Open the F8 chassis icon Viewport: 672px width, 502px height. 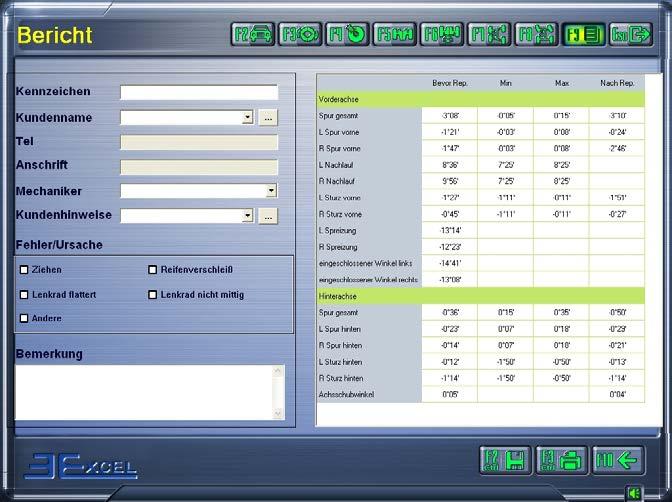(x=536, y=34)
